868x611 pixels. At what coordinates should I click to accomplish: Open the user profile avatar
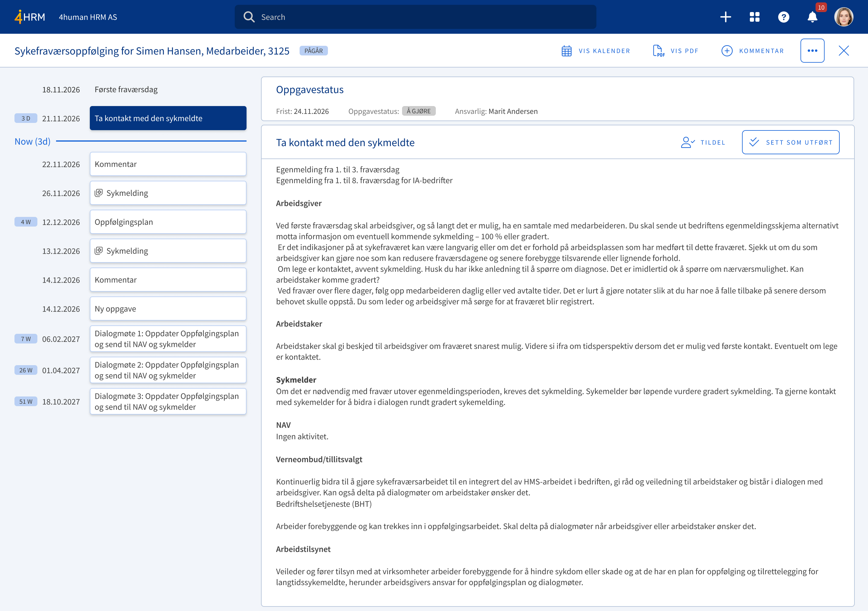pyautogui.click(x=843, y=17)
